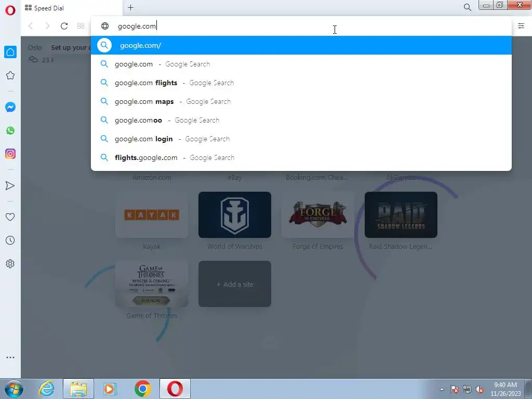Screen dimensions: 532x399
Task: Open the Raid Shadow Legends tile
Action: pyautogui.click(x=401, y=215)
